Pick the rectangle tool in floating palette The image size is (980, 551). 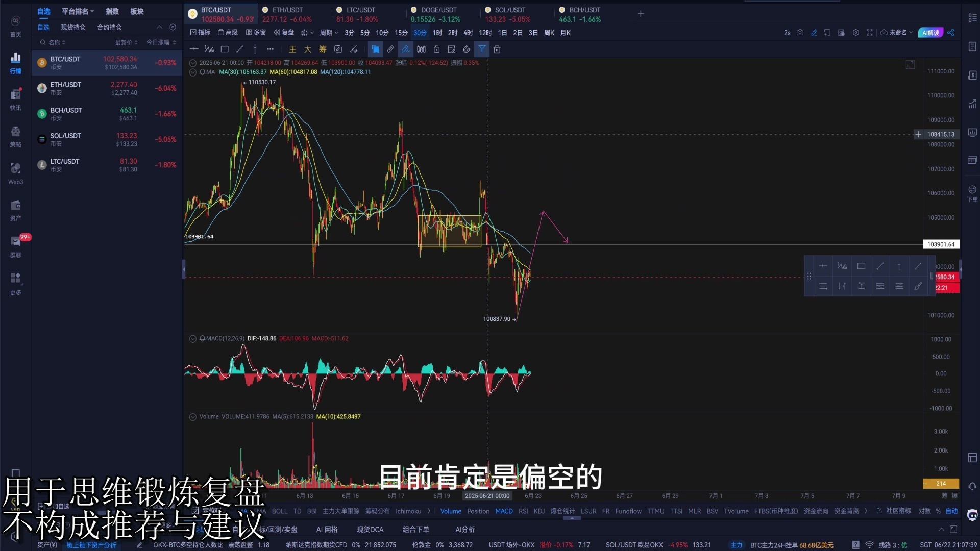tap(861, 266)
